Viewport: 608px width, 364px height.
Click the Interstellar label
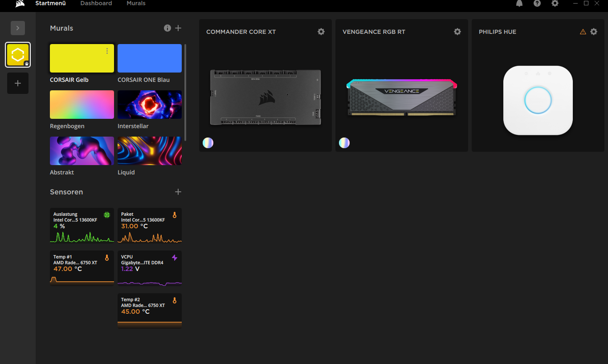tap(133, 126)
